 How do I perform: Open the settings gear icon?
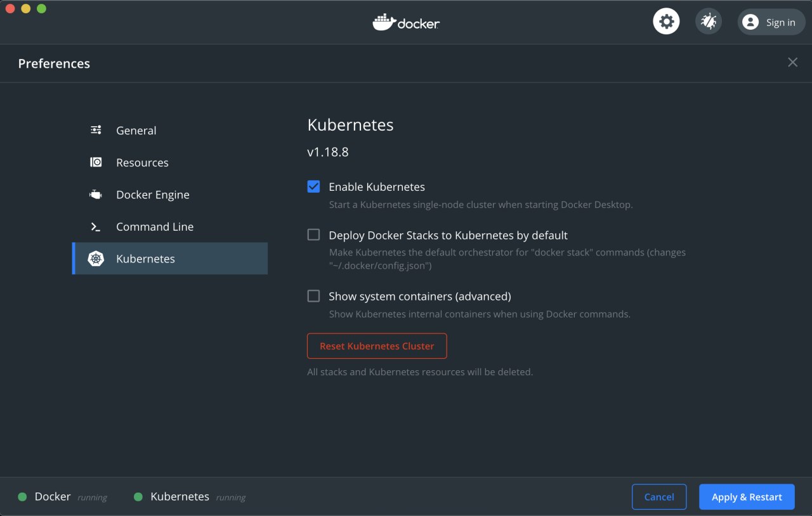click(x=666, y=22)
